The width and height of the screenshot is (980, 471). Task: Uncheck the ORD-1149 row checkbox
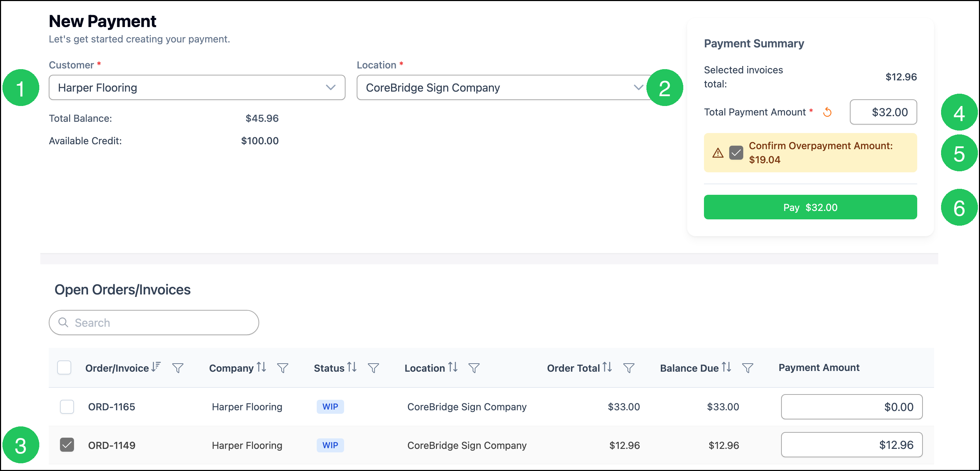click(x=67, y=445)
